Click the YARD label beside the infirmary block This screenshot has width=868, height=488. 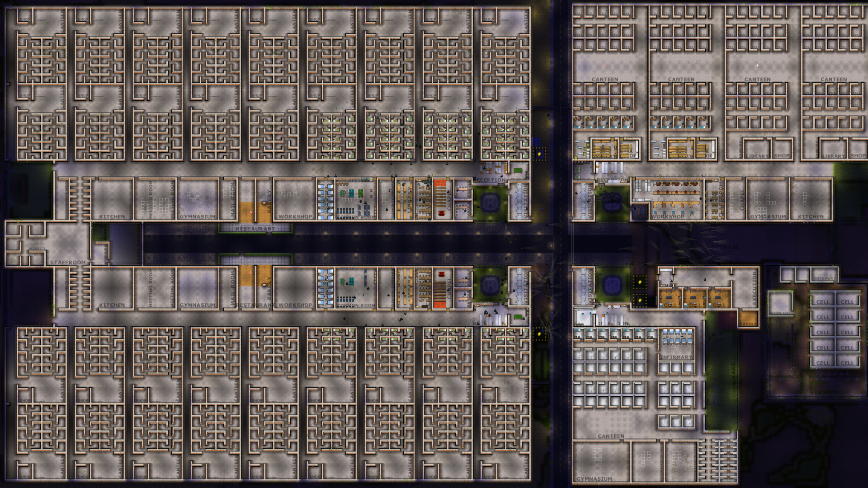tap(733, 370)
